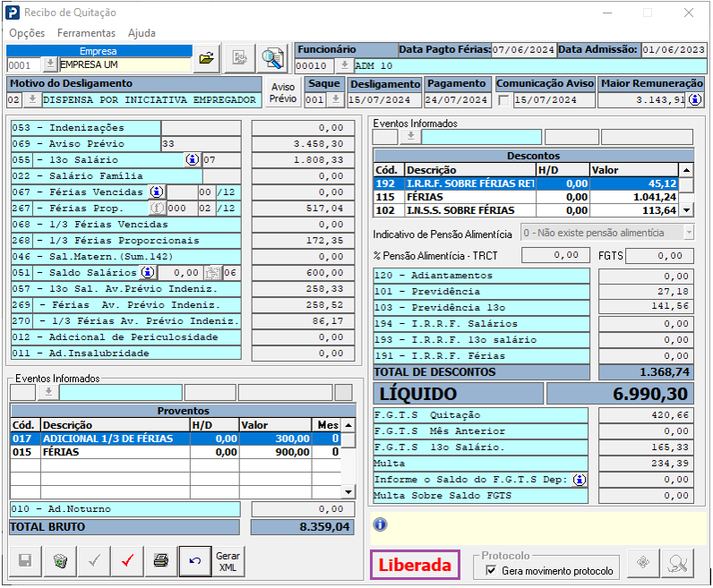The image size is (713, 588).
Task: Uncheck Gera movimento protocolo checkbox
Action: click(491, 570)
